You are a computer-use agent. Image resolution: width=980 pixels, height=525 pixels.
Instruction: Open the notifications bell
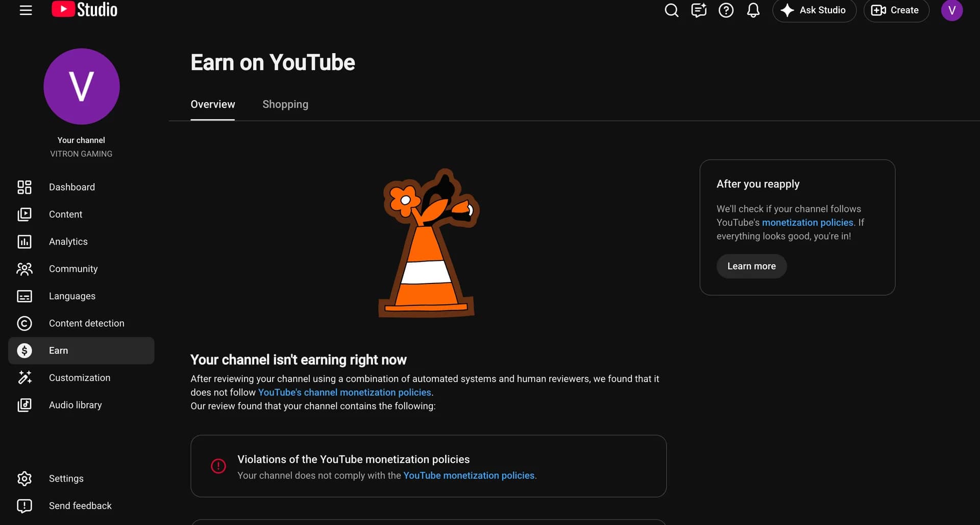click(753, 10)
